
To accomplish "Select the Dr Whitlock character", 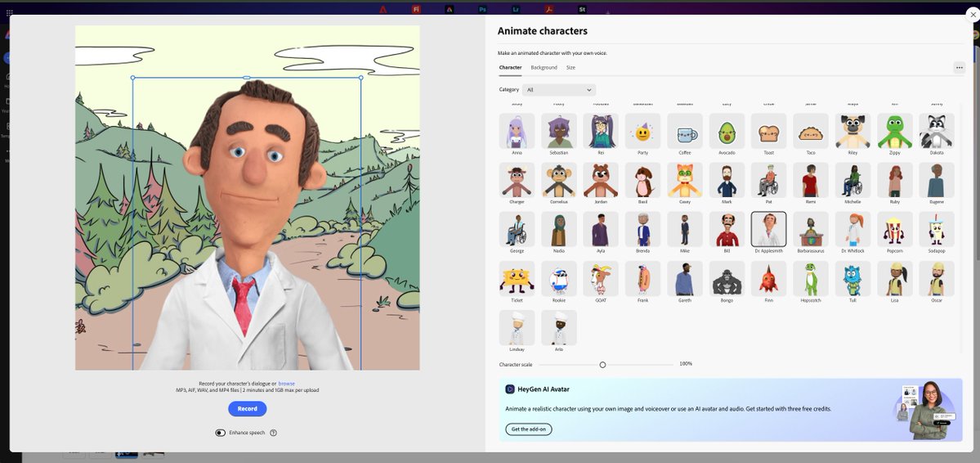I will pos(852,229).
